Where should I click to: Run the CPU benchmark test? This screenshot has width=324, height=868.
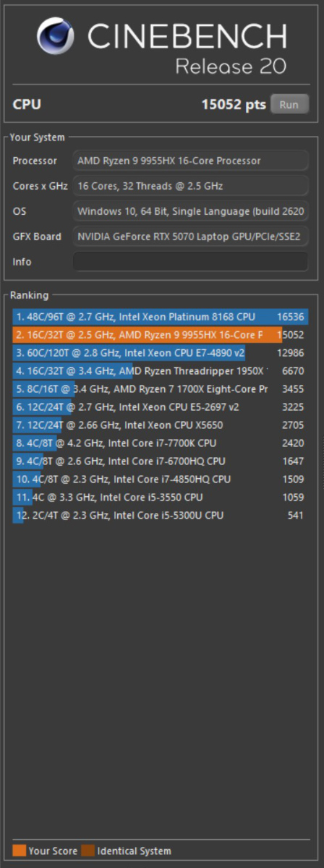coord(289,104)
